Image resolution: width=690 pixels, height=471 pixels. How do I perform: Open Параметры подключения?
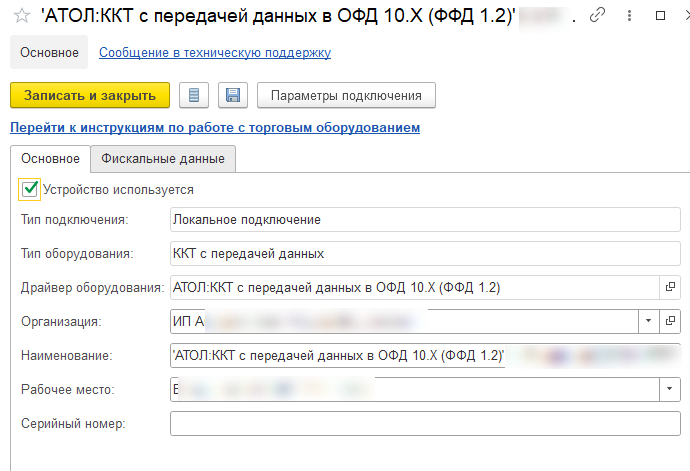coord(346,95)
